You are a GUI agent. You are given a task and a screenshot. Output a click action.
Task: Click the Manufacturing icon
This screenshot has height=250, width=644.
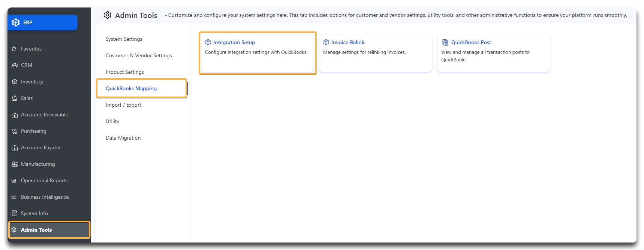(x=15, y=164)
